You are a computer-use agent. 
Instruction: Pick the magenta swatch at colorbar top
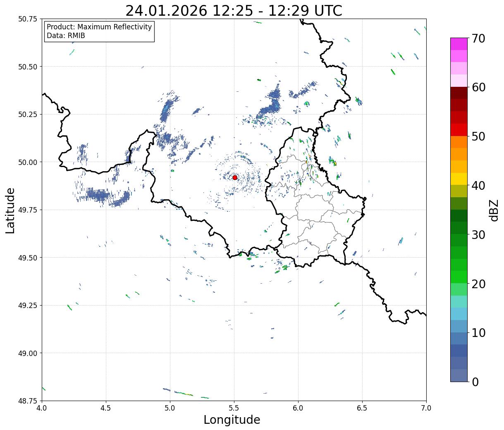point(459,44)
